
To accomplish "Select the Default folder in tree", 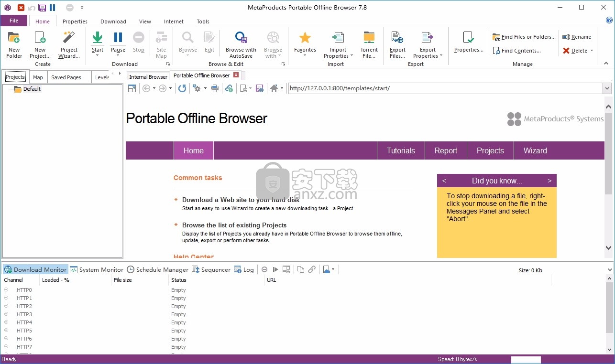I will pyautogui.click(x=28, y=89).
